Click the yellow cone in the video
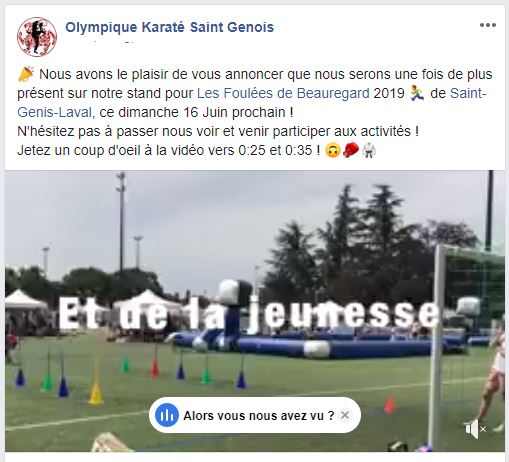This screenshot has height=462, width=509. coord(96,392)
